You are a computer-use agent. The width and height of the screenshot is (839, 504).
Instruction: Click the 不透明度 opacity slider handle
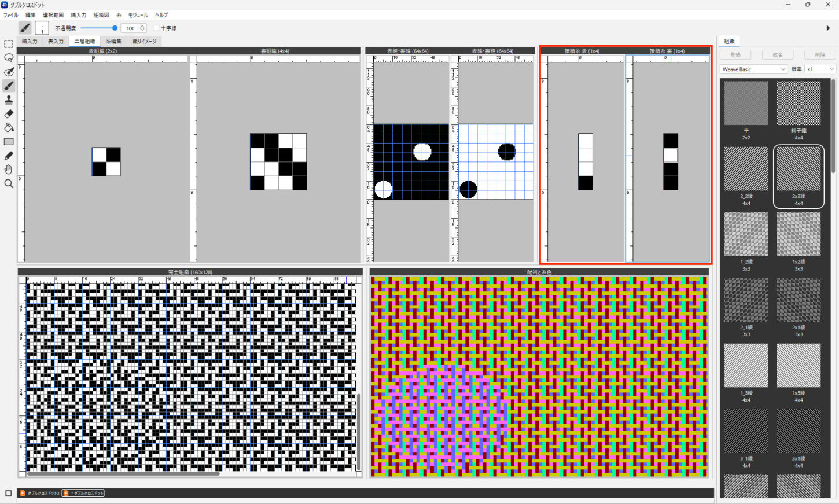pyautogui.click(x=115, y=28)
